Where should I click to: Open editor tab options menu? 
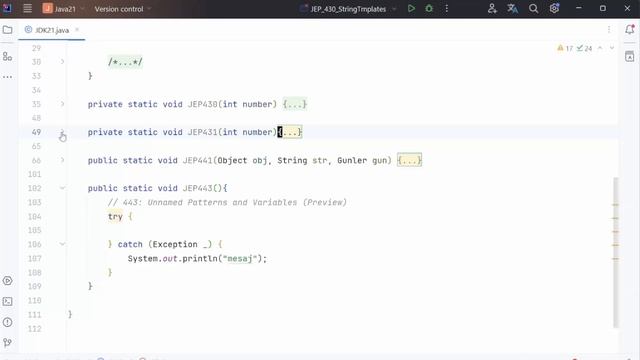pyautogui.click(x=609, y=29)
